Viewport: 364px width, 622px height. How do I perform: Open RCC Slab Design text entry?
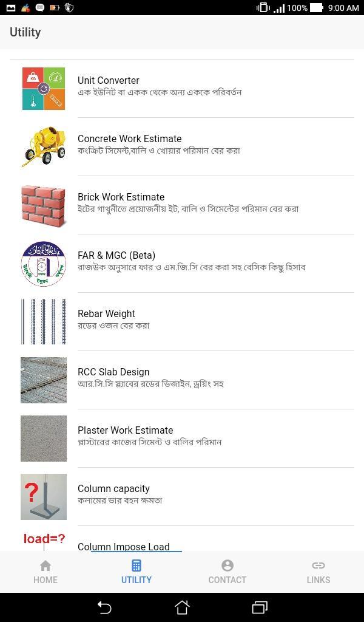pyautogui.click(x=113, y=372)
